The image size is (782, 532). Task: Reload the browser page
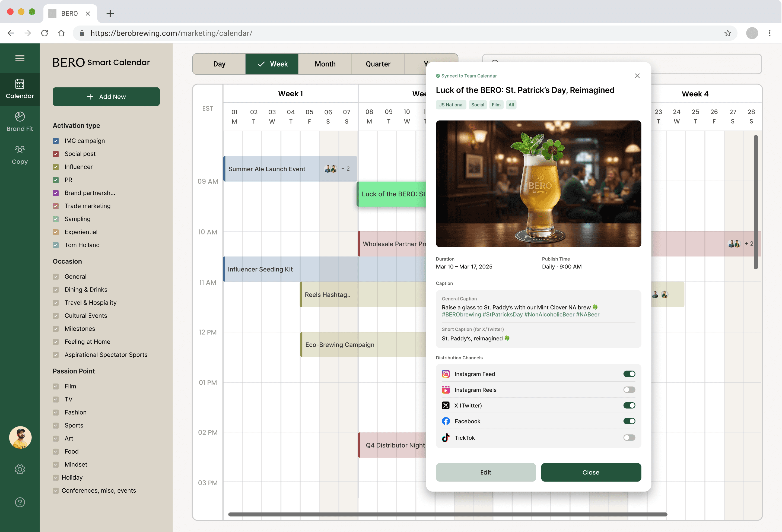coord(44,33)
